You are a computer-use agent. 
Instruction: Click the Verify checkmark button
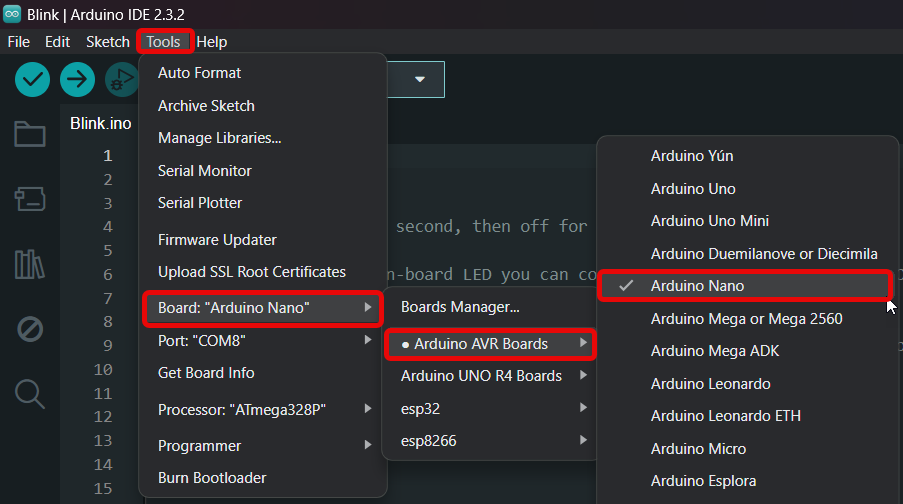[32, 79]
